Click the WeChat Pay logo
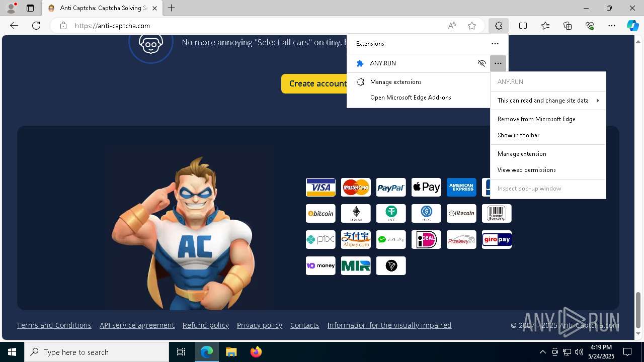Viewport: 644px width, 362px height. click(391, 239)
